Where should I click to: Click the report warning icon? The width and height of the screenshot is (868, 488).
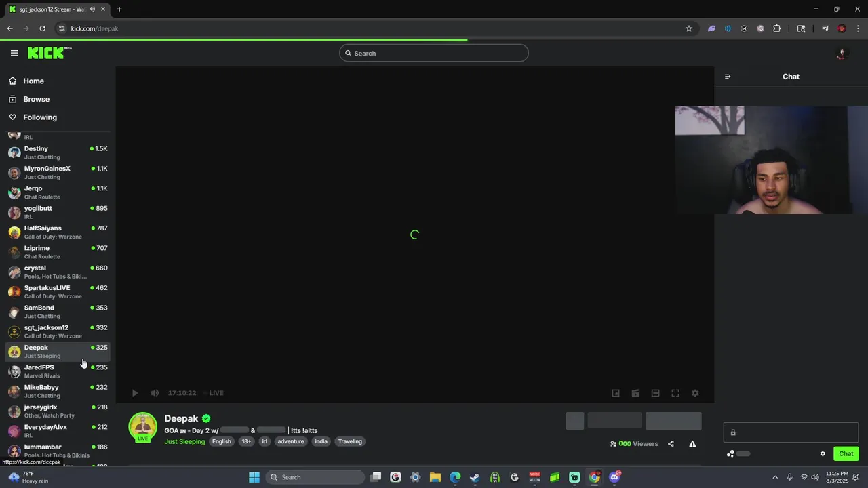692,444
